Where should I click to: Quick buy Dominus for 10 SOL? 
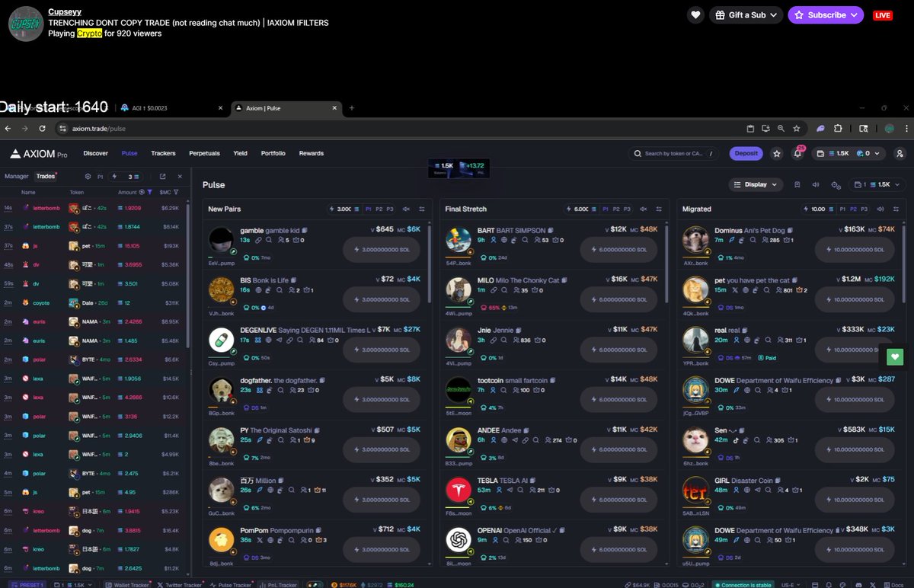(x=854, y=250)
